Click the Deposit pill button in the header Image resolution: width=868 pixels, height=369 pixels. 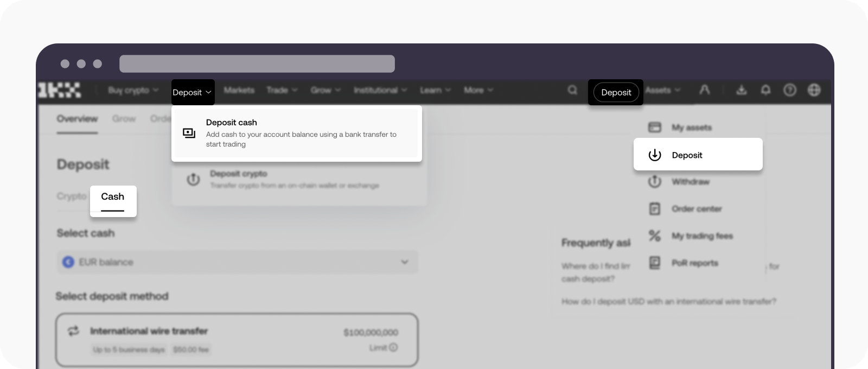coord(616,92)
